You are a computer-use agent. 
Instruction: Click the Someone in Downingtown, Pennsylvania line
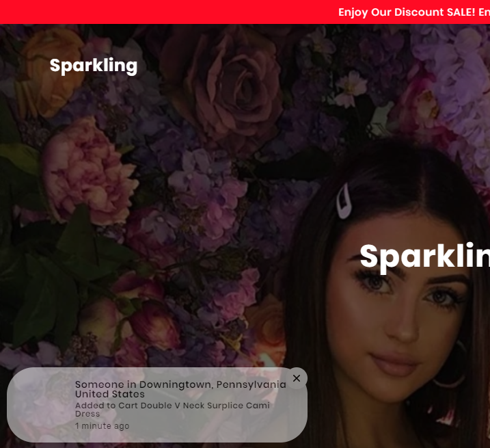click(180, 384)
